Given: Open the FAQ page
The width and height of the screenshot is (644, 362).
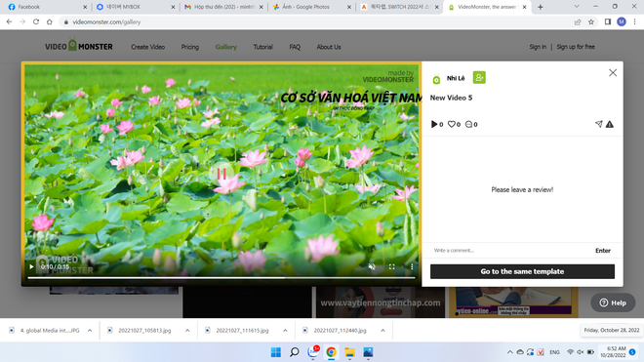Looking at the screenshot, I should 295,47.
